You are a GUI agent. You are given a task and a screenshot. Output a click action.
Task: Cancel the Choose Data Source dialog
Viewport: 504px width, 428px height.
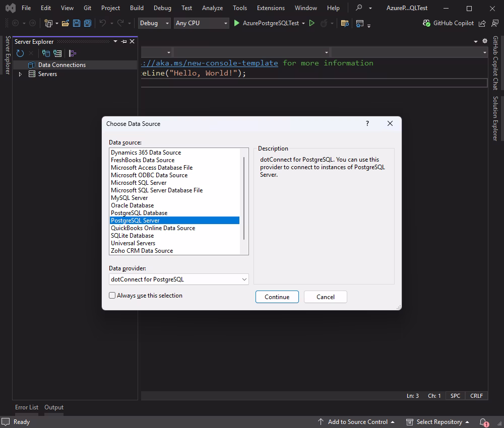pos(325,297)
